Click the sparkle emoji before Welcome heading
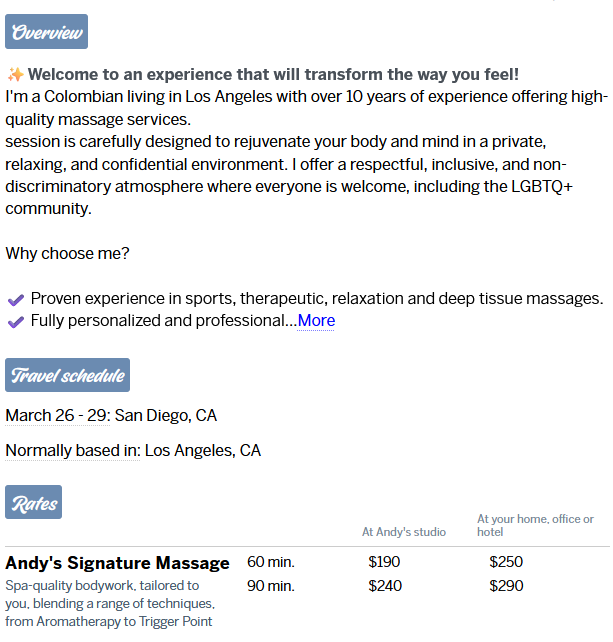613x642 pixels. tap(15, 75)
